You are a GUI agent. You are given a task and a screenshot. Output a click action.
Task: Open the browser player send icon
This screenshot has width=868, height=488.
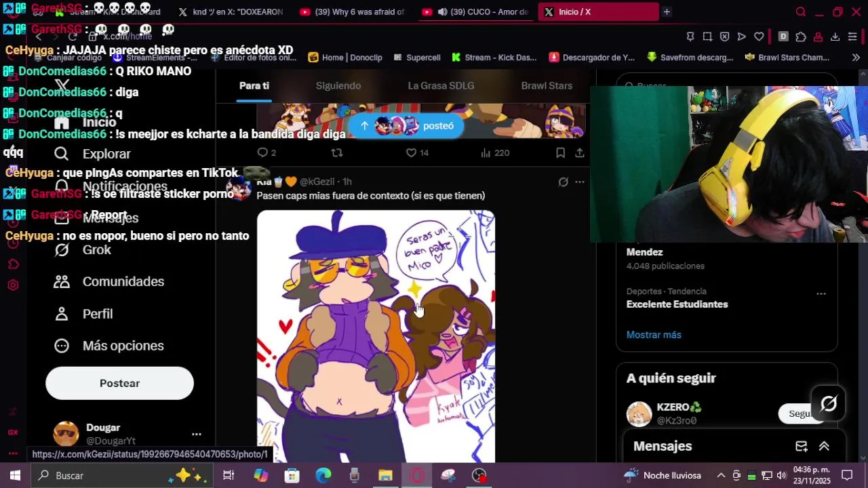[x=741, y=37]
